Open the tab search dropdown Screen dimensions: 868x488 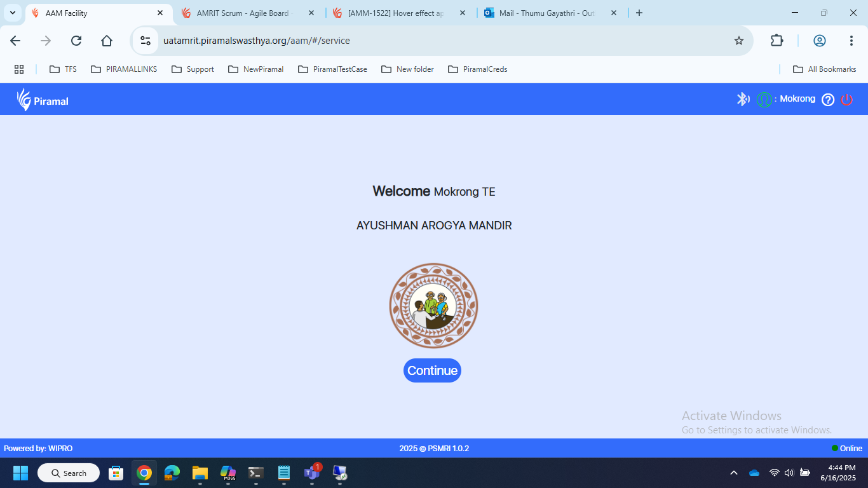coord(13,13)
